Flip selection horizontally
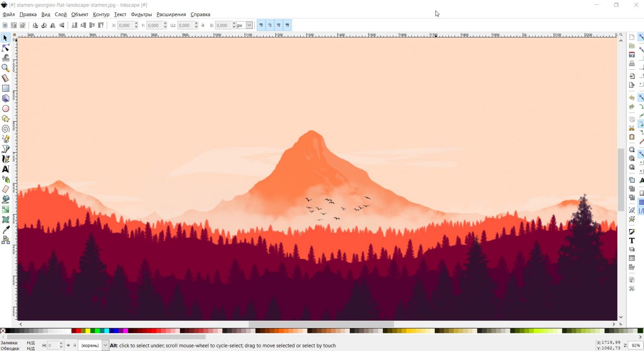The image size is (644, 351). click(53, 25)
